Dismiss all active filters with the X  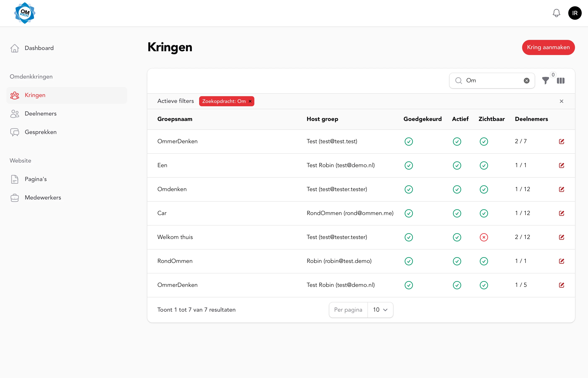pyautogui.click(x=561, y=101)
